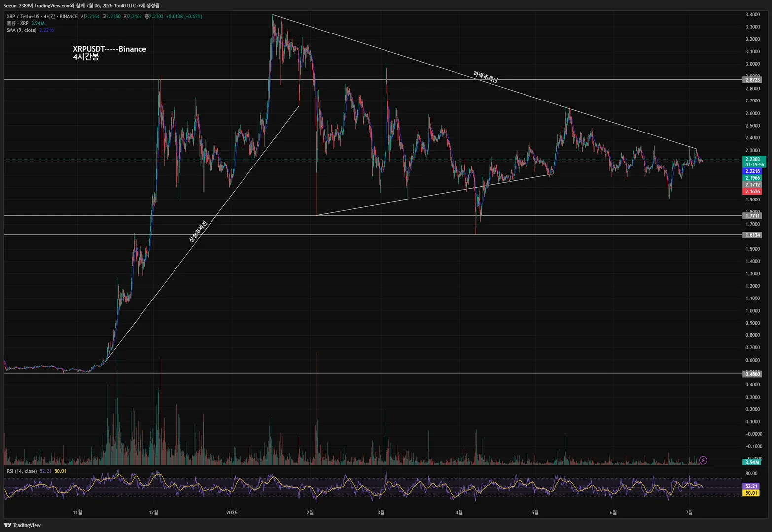Click the gray 2.1712 price tag on the axis

point(752,185)
